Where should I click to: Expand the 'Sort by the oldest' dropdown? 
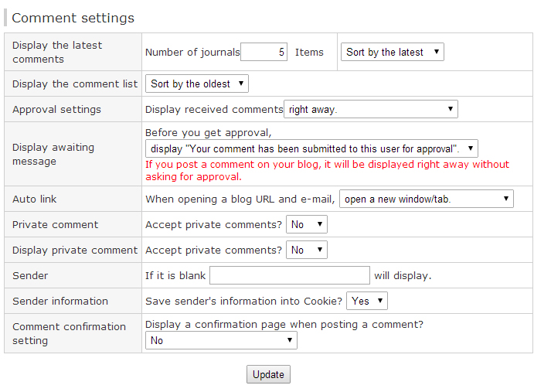[x=197, y=84]
